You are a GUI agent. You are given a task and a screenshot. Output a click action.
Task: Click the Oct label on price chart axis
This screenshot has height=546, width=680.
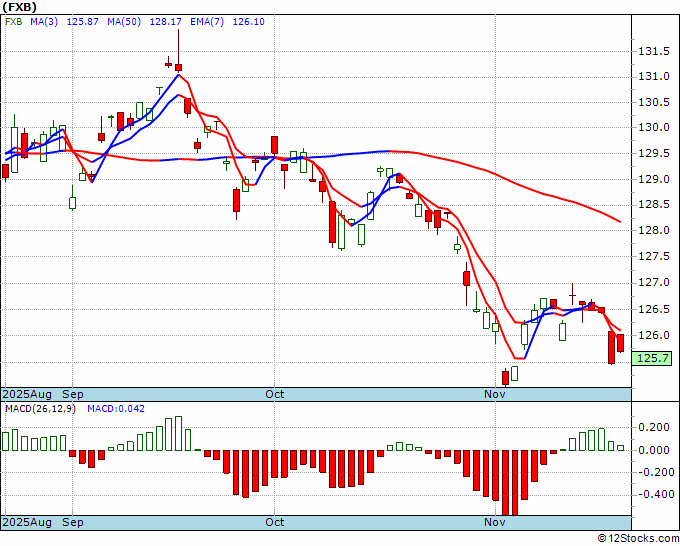coord(275,394)
